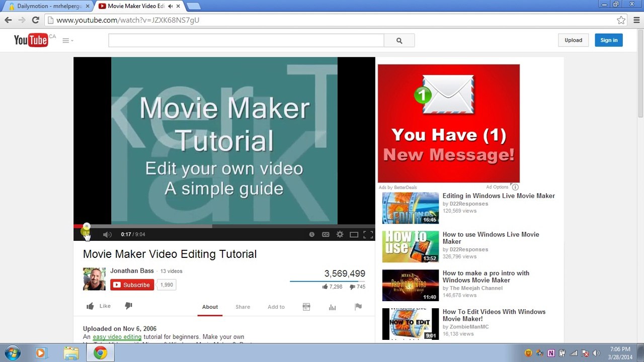Open a new browser tab

coord(193,6)
